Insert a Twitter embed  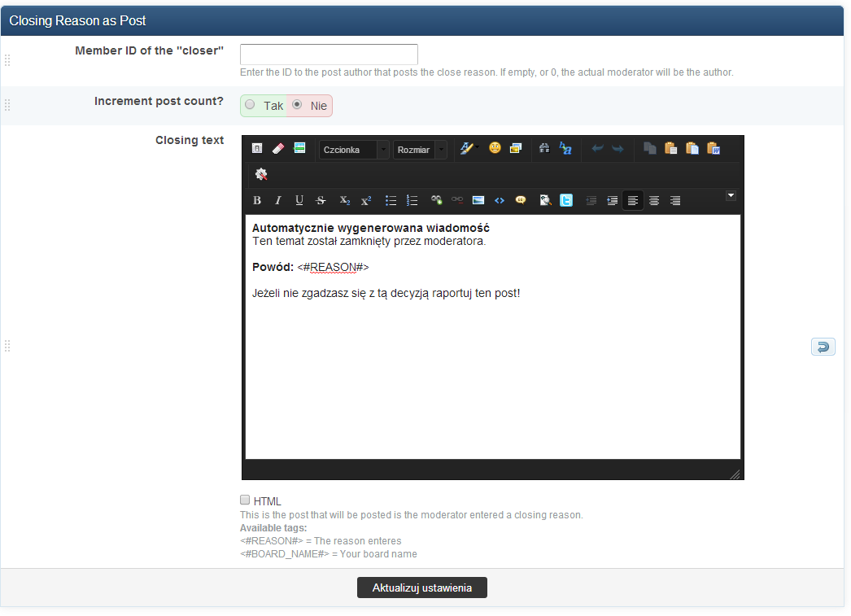point(566,200)
